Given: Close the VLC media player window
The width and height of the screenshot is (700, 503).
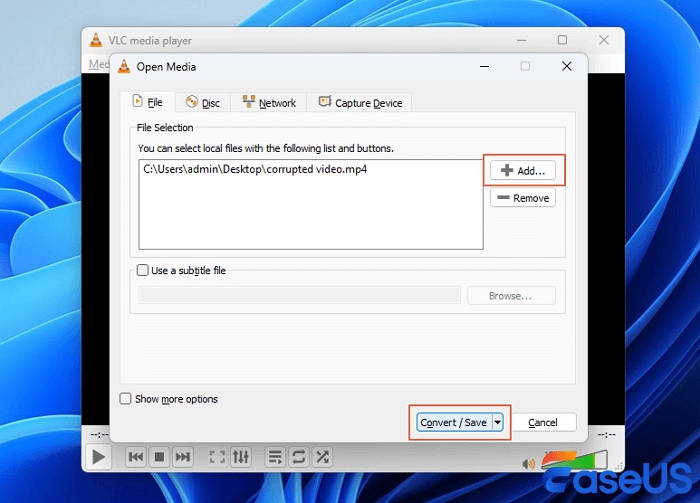Looking at the screenshot, I should click(x=604, y=40).
